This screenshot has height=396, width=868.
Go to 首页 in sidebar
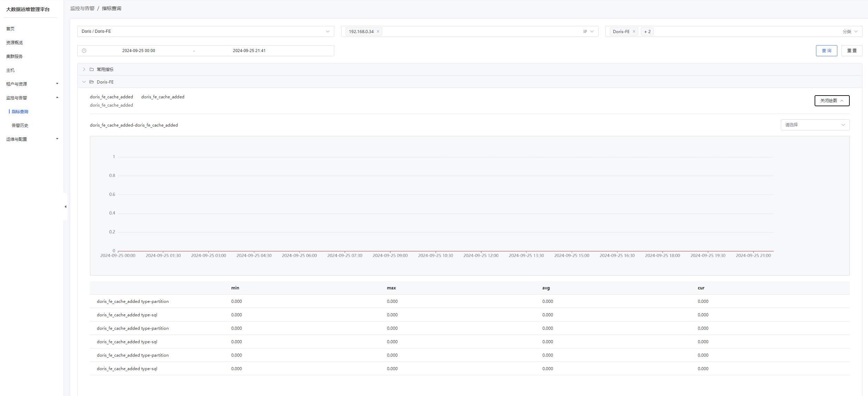click(10, 29)
